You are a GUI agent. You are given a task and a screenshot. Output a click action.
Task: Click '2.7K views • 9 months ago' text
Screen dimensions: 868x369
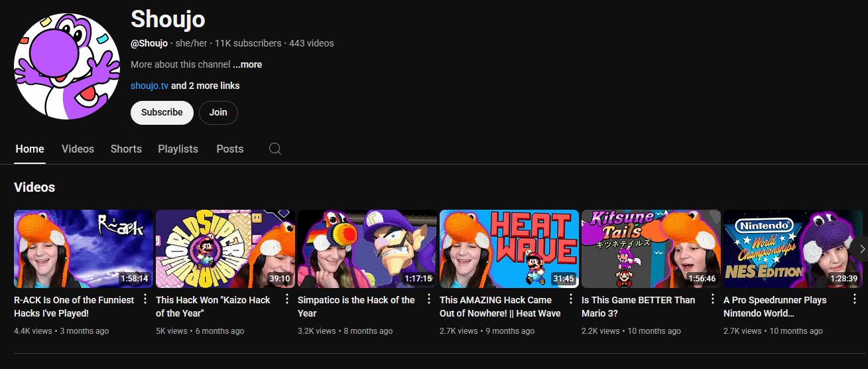[x=487, y=331]
